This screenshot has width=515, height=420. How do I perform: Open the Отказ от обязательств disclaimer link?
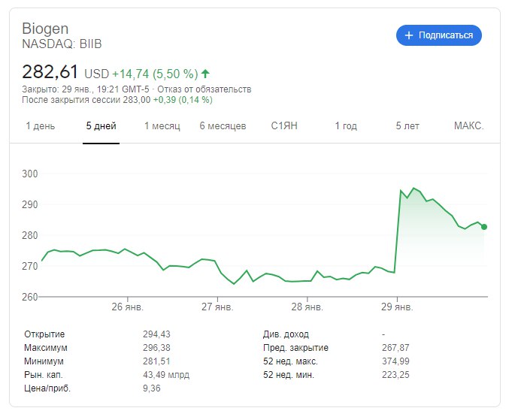click(x=204, y=89)
